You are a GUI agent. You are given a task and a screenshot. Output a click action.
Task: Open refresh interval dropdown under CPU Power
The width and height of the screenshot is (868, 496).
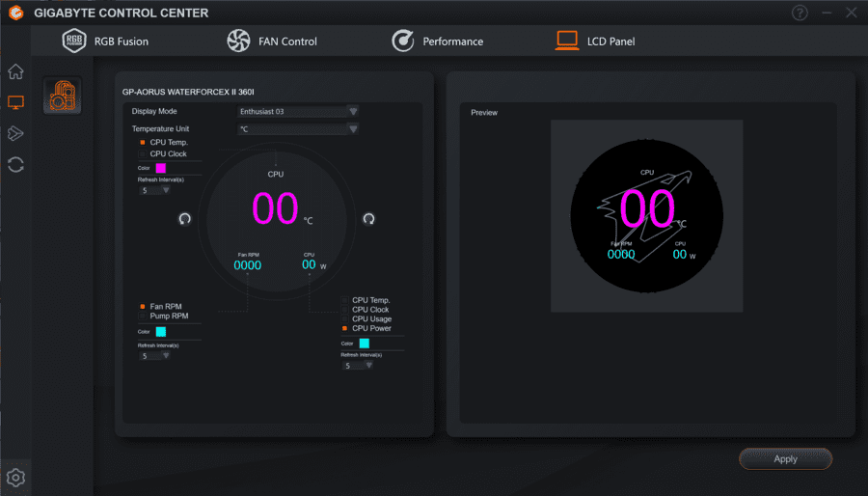coord(357,366)
